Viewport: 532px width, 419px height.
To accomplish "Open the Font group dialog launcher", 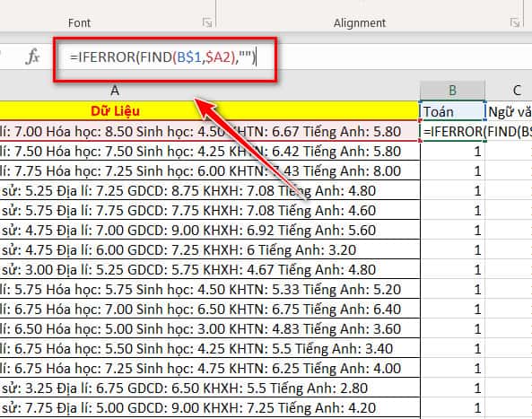I will pos(207,22).
